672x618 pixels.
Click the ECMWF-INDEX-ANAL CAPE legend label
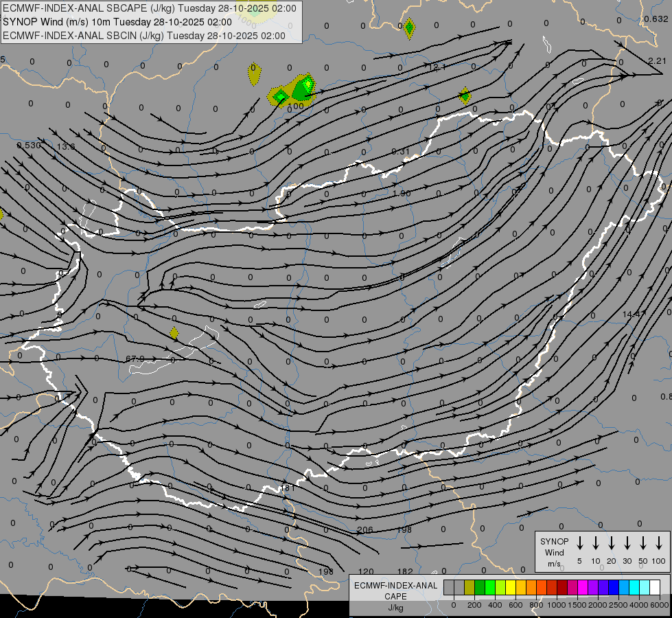click(x=395, y=591)
